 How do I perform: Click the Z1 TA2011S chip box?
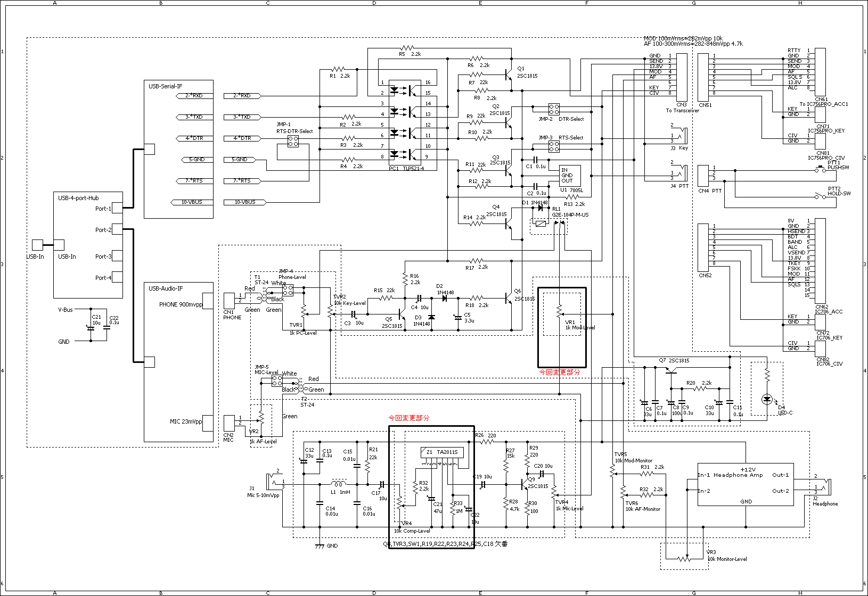tap(442, 452)
